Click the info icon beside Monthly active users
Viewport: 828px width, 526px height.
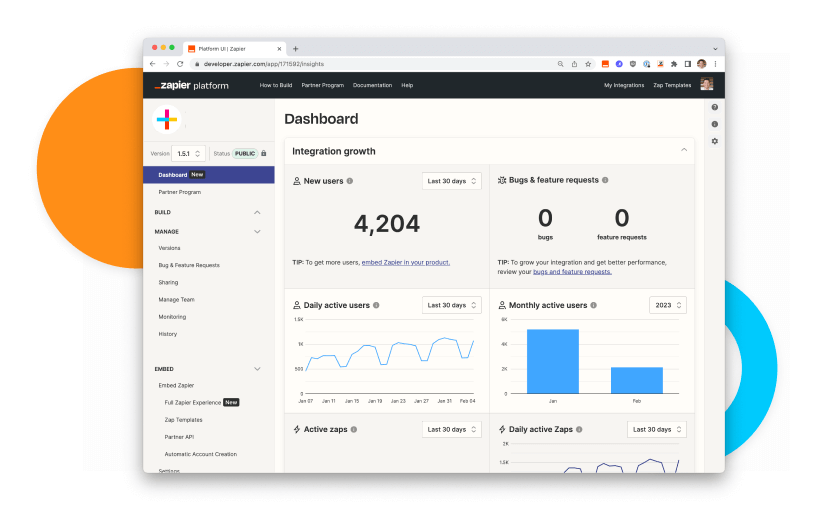pyautogui.click(x=594, y=305)
